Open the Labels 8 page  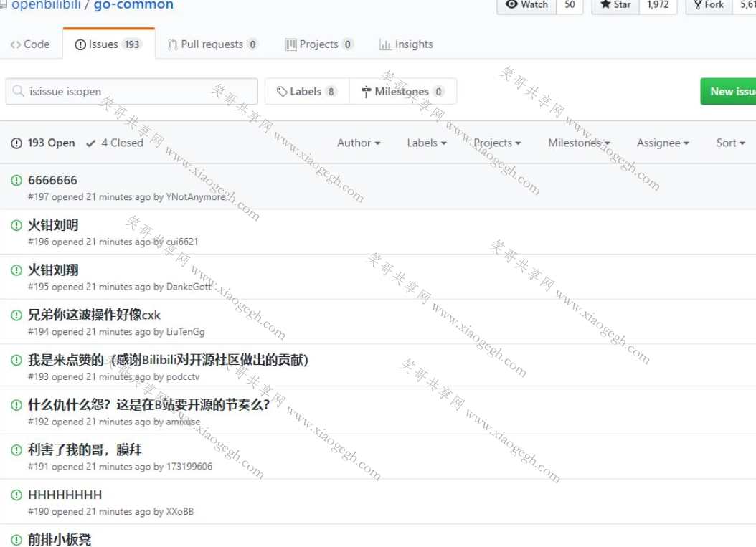(307, 92)
